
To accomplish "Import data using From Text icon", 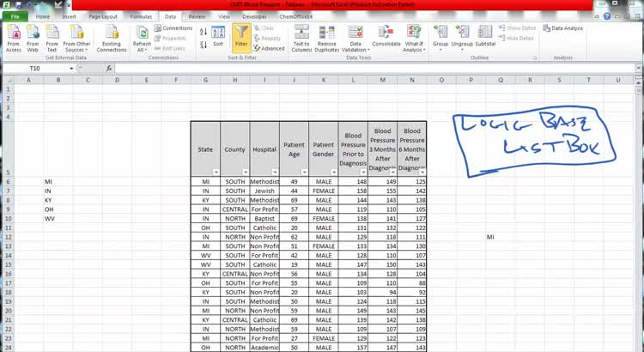I will coord(52,39).
